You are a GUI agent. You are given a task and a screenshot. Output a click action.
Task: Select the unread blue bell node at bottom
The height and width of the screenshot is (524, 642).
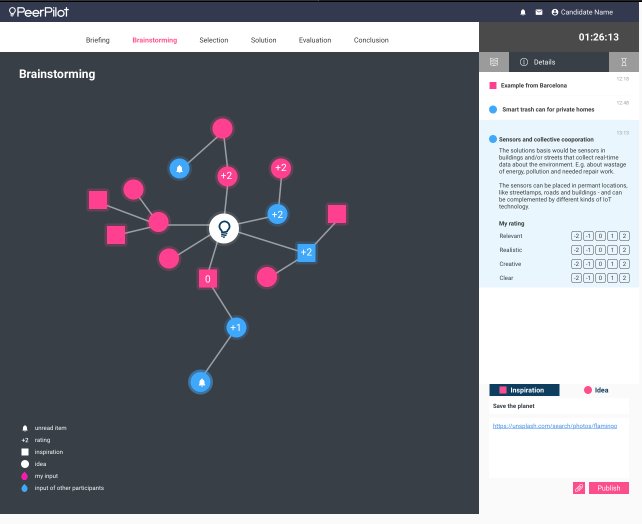[x=201, y=382]
